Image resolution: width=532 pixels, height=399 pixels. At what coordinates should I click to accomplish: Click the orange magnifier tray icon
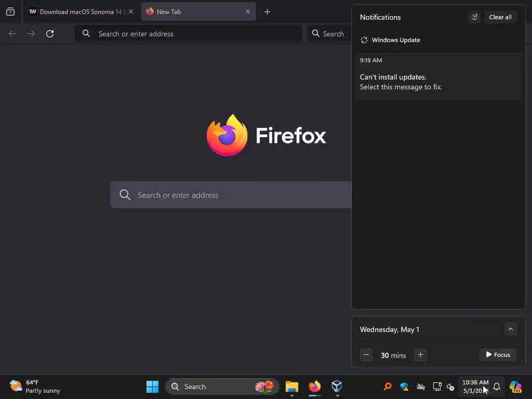388,387
